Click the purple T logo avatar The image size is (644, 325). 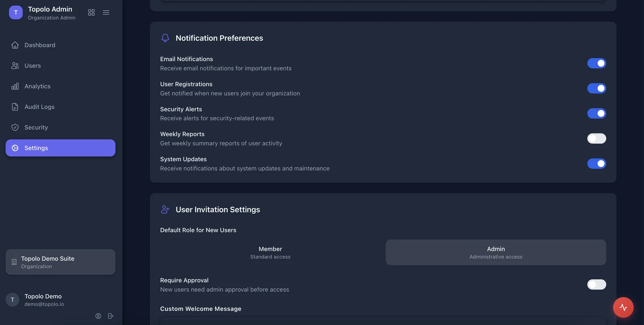[x=16, y=12]
